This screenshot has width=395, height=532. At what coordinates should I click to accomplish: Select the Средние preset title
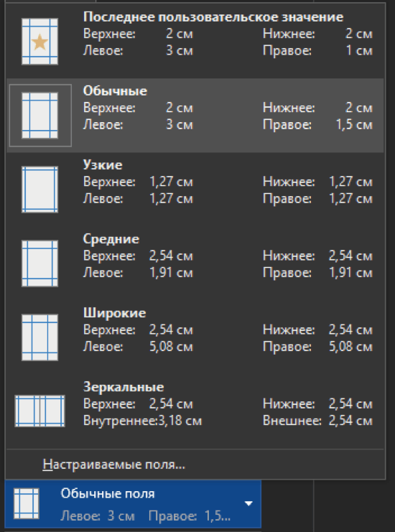pyautogui.click(x=111, y=239)
